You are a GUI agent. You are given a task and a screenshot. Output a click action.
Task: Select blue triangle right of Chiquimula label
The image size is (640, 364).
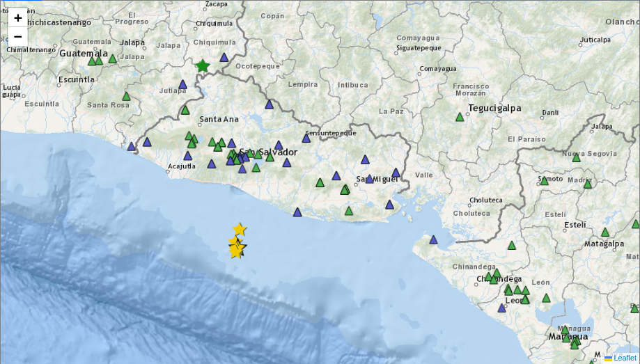(224, 57)
